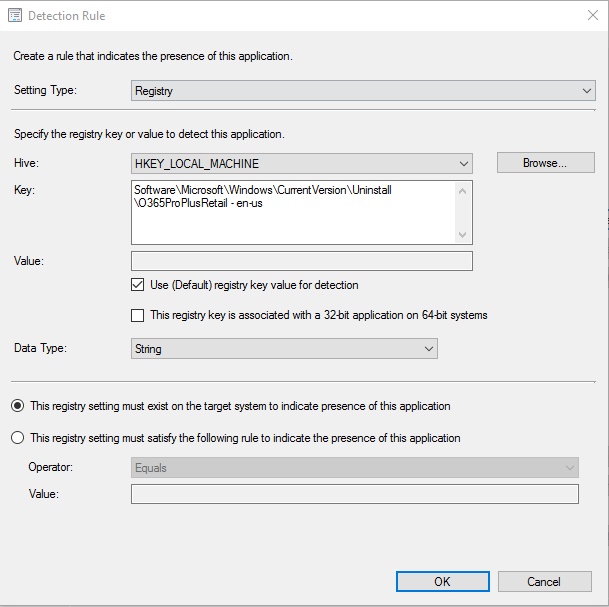Click inside the registry Key text box
Viewport: 609px width, 607px height.
point(293,211)
